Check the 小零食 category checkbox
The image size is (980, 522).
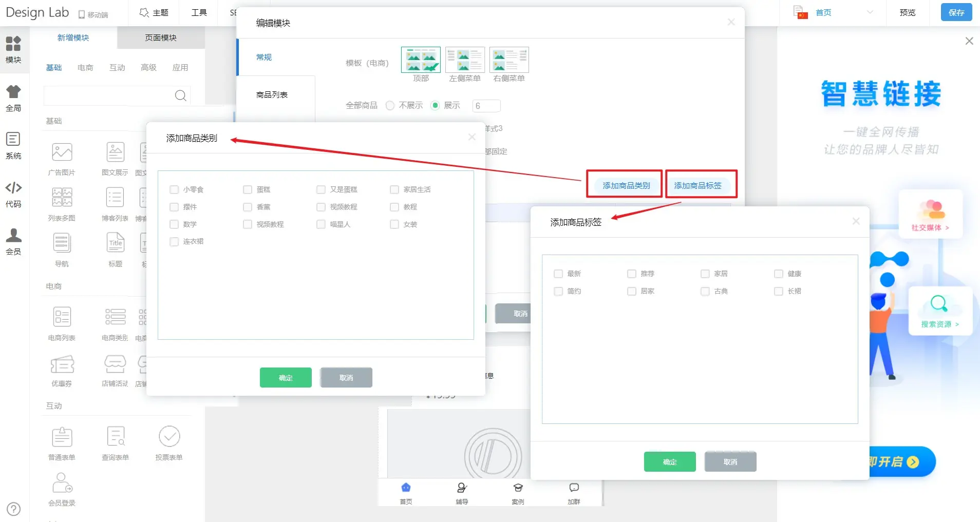174,190
